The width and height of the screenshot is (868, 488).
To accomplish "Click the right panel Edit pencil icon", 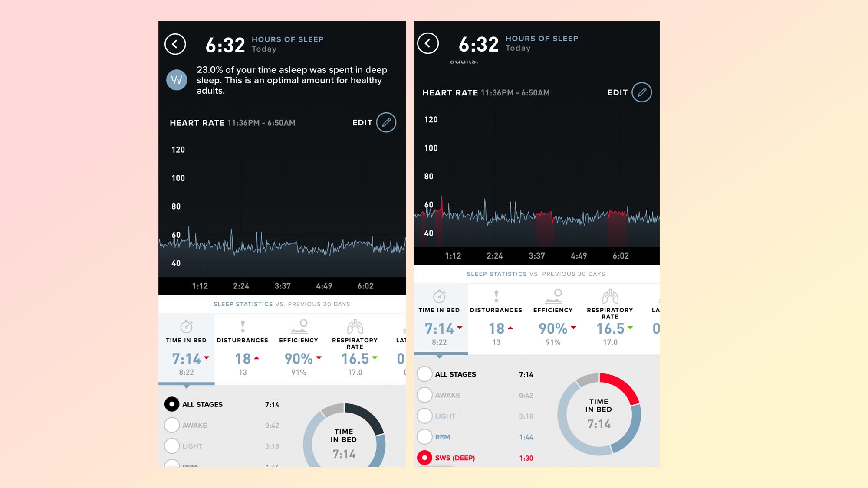I will [643, 92].
